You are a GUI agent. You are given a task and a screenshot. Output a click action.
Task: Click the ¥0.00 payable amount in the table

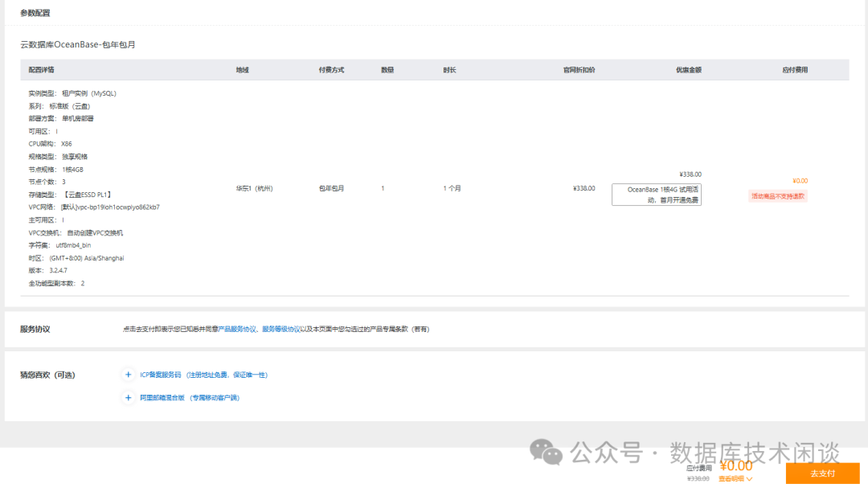[x=800, y=181]
